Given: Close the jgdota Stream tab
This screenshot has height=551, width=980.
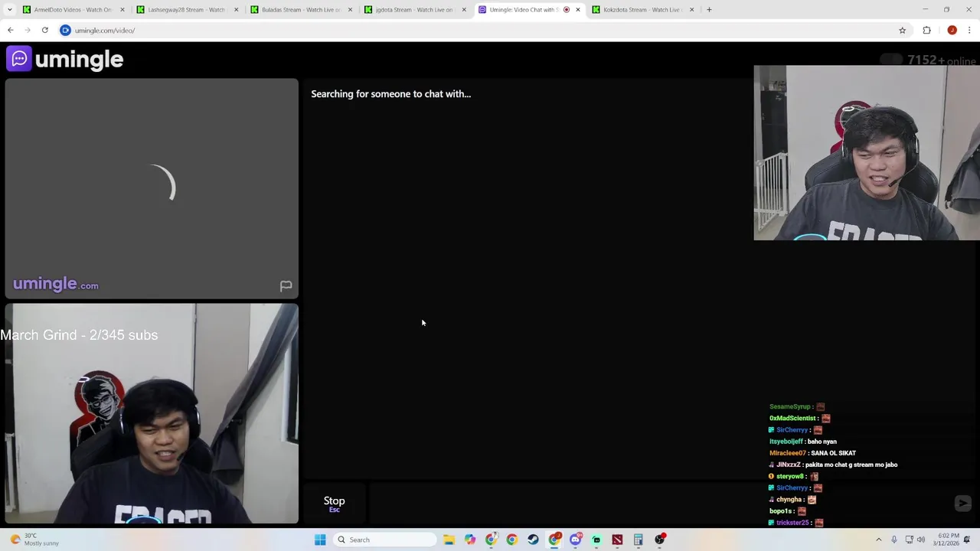Looking at the screenshot, I should click(x=464, y=10).
